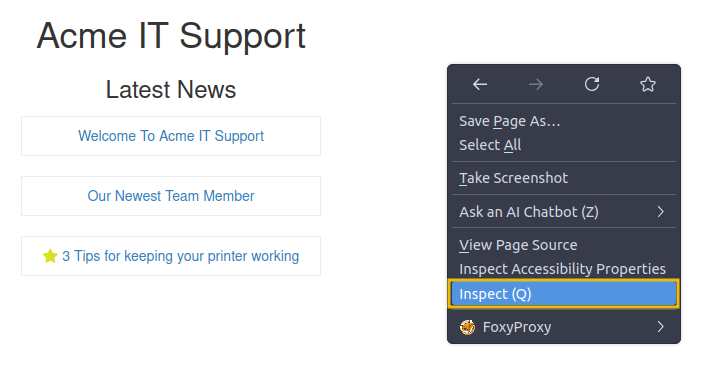The image size is (704, 369).
Task: Click Ask an AI Chatbot (Z) label
Action: tap(528, 212)
